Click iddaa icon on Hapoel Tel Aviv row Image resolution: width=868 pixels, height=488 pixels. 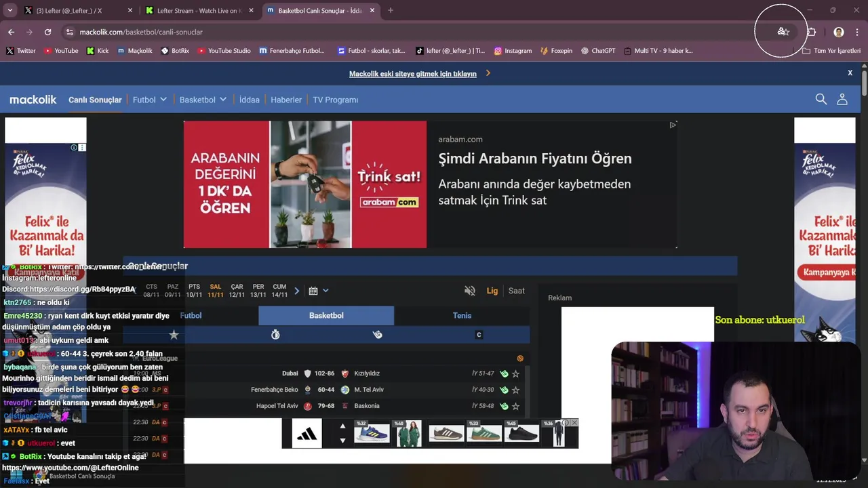point(504,406)
